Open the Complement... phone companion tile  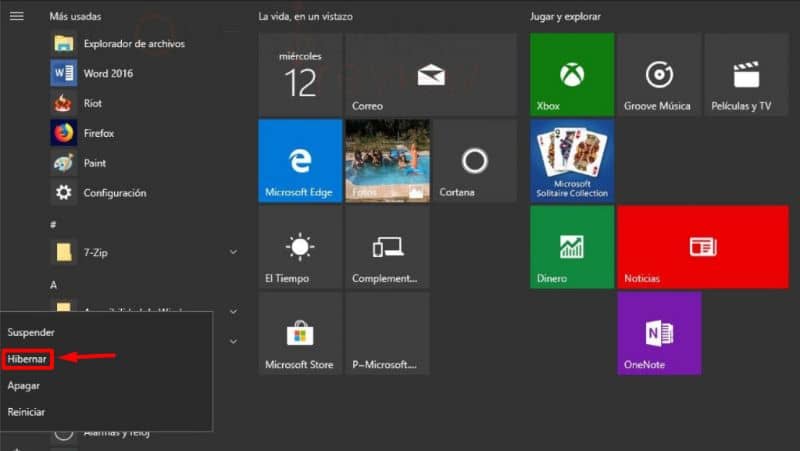[x=387, y=247]
